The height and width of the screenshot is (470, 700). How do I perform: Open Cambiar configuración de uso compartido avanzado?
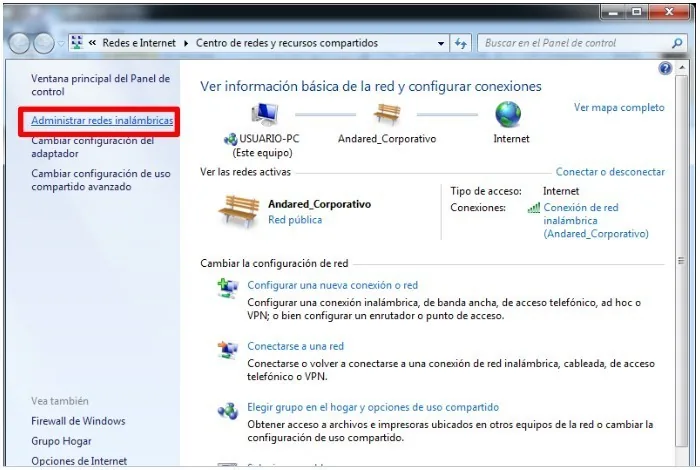point(101,180)
